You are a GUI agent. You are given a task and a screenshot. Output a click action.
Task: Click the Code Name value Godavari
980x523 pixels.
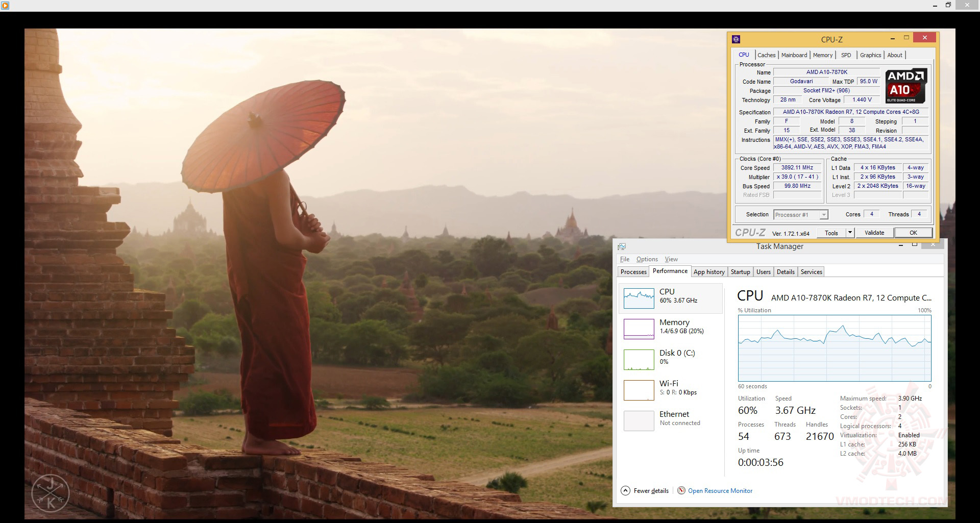coord(801,82)
